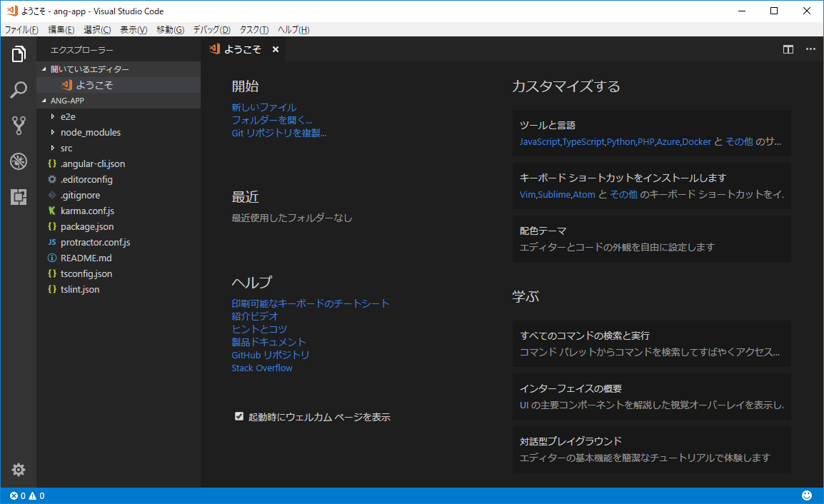Image resolution: width=824 pixels, height=504 pixels.
Task: Click the braces icon of .angular-cli.json
Action: (x=52, y=163)
